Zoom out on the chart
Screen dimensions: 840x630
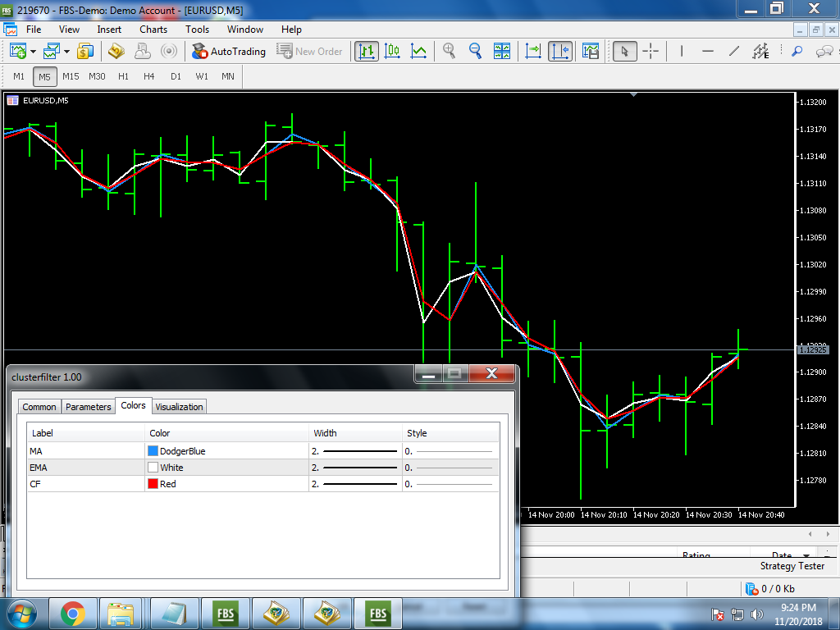pos(475,52)
